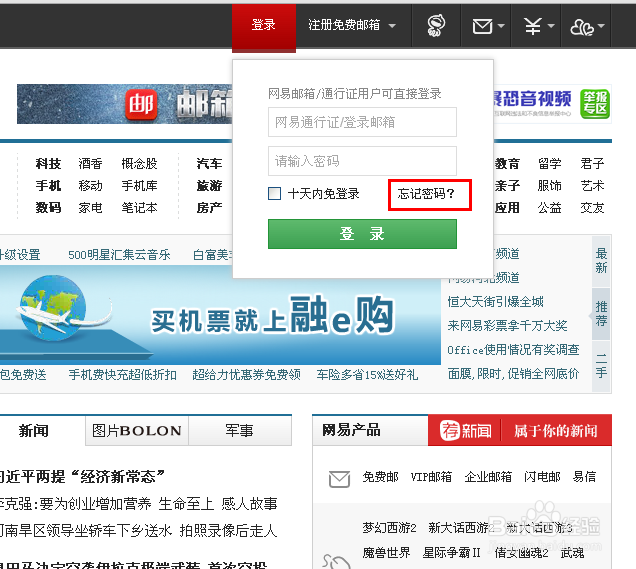
Task: Open the 公益 link
Action: (550, 208)
